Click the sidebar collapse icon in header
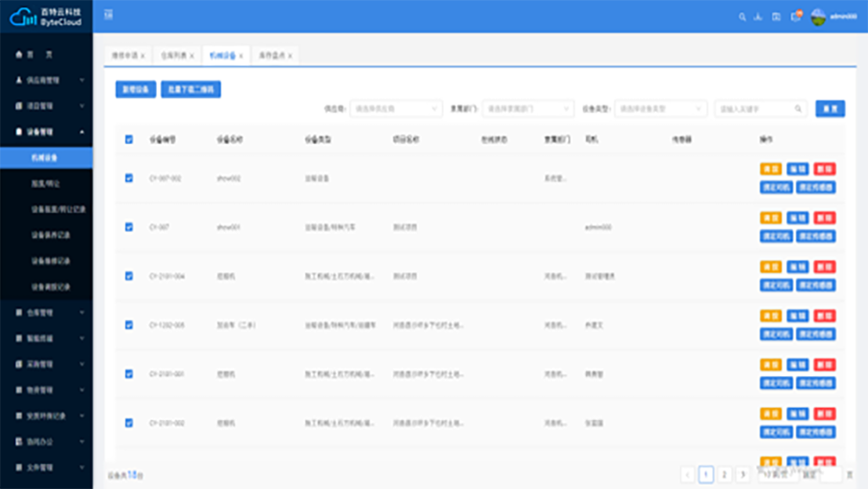The width and height of the screenshot is (868, 489). [109, 16]
